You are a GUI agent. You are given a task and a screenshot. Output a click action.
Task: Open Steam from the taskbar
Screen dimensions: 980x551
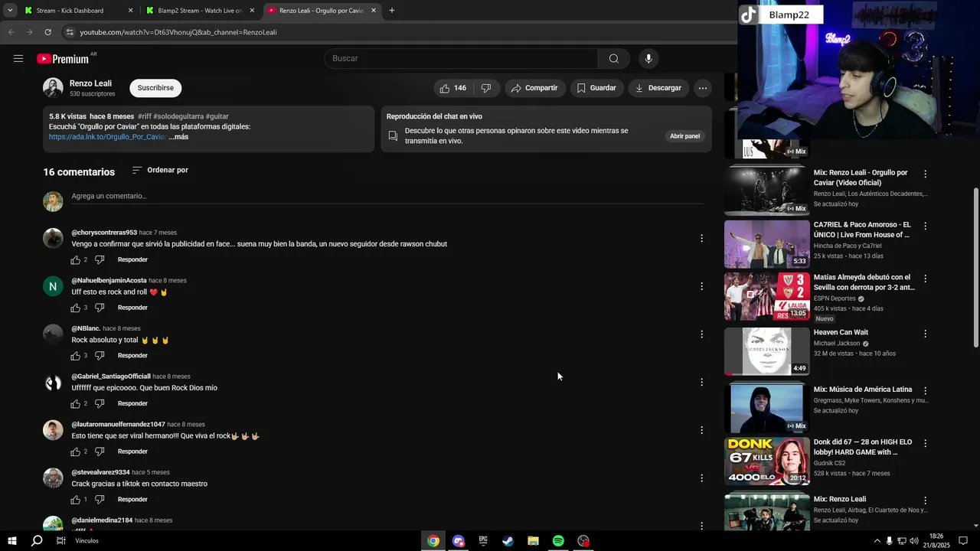508,541
